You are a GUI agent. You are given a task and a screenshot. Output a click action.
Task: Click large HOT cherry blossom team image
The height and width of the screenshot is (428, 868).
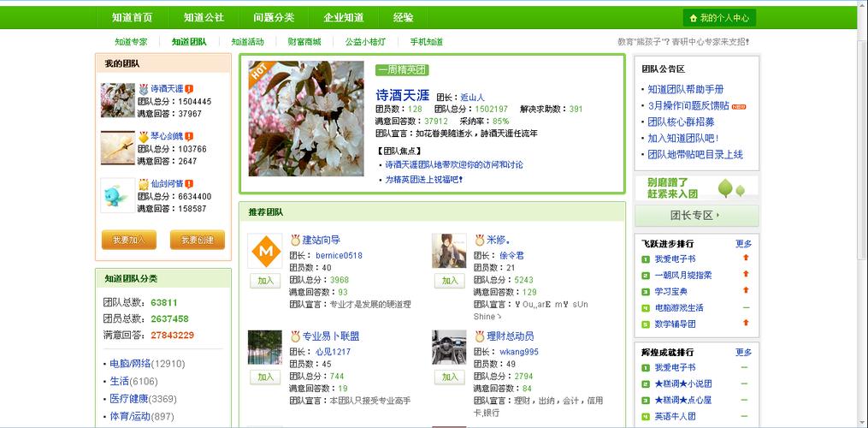click(306, 119)
